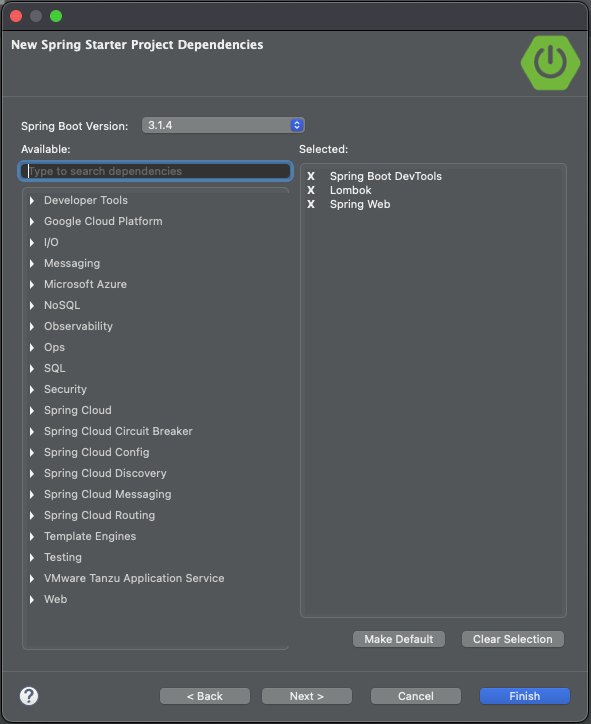Select the Template Engines tree item
591x724 pixels.
click(90, 536)
